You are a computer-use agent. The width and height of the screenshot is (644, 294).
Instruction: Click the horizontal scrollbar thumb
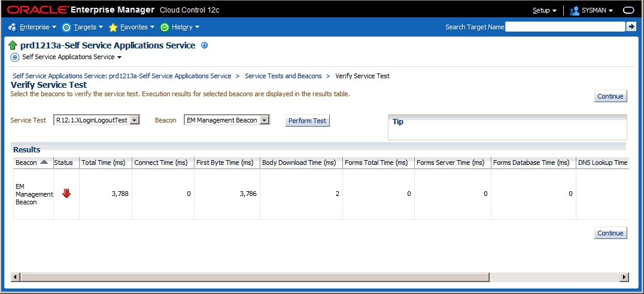point(254,277)
